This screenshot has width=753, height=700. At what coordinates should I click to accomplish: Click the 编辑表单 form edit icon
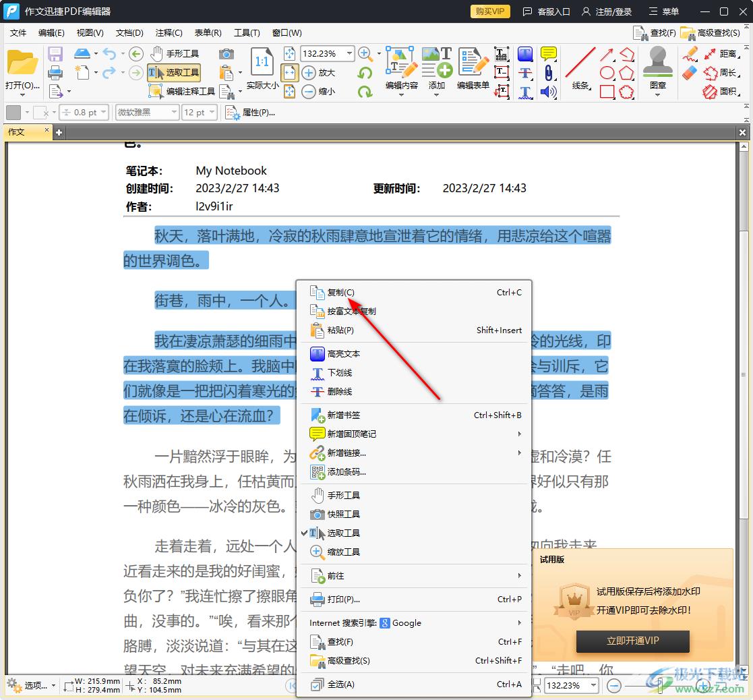[473, 62]
